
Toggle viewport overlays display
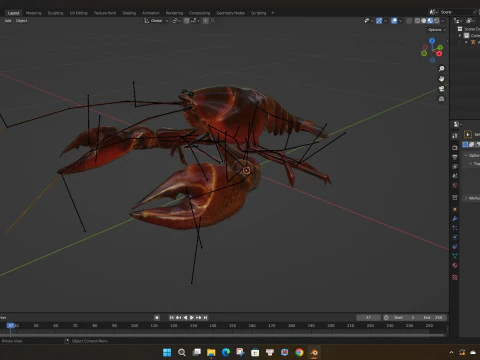coord(394,21)
